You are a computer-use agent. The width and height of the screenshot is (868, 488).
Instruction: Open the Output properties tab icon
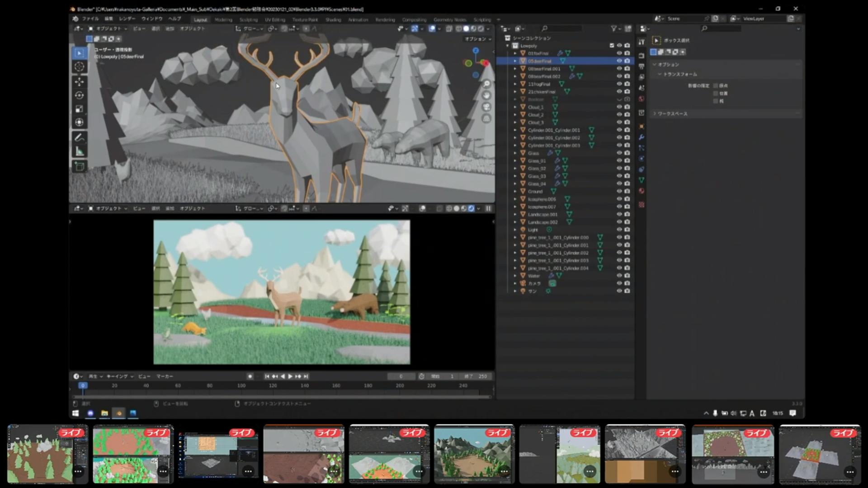point(641,66)
